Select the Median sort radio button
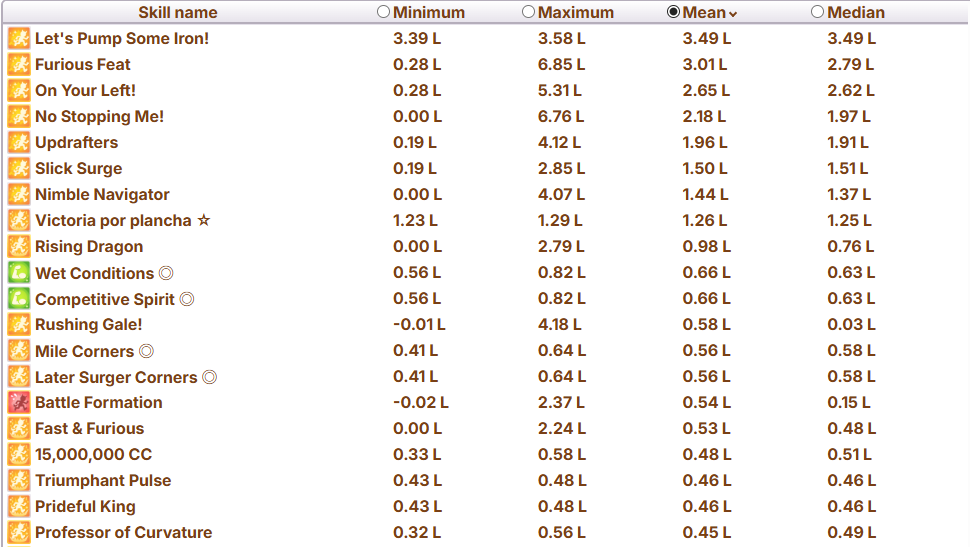Image resolution: width=970 pixels, height=547 pixels. (818, 12)
